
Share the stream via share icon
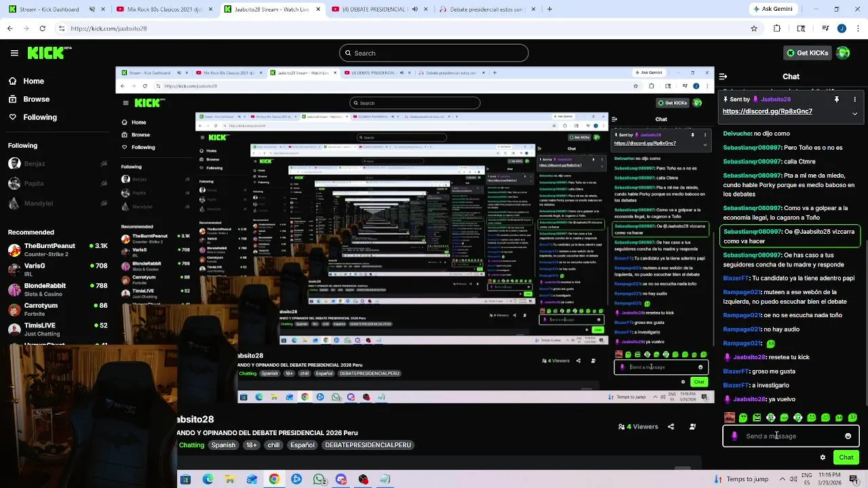coord(671,426)
